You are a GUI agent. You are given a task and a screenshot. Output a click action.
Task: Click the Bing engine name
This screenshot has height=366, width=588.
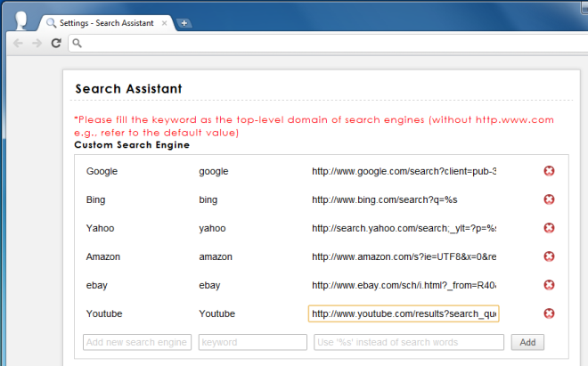click(95, 199)
